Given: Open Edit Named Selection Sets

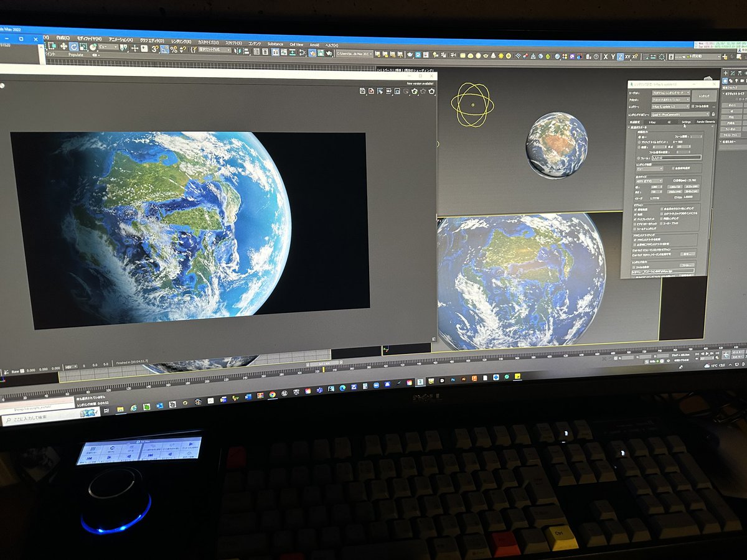Looking at the screenshot, I should [x=193, y=49].
